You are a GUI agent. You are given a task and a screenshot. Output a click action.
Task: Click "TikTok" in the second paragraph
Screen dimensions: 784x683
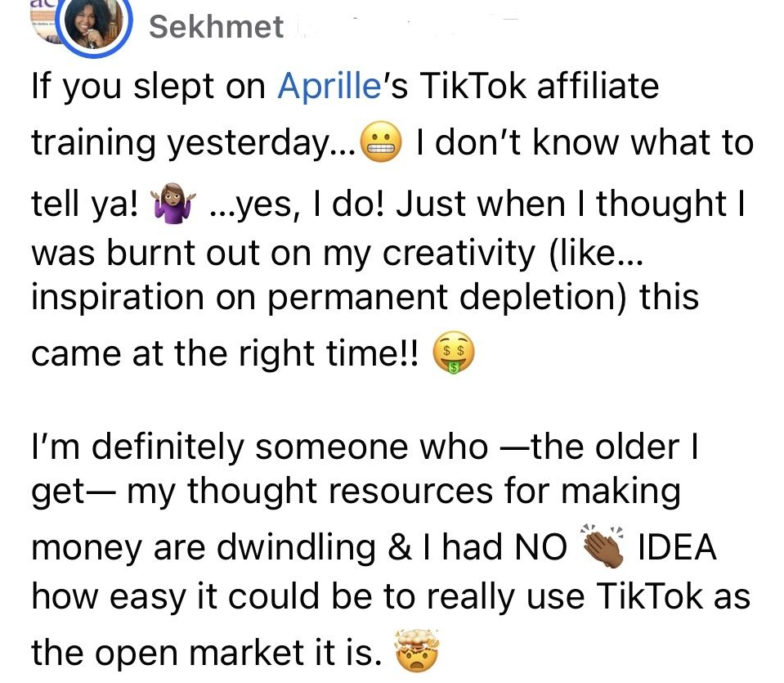tap(650, 597)
